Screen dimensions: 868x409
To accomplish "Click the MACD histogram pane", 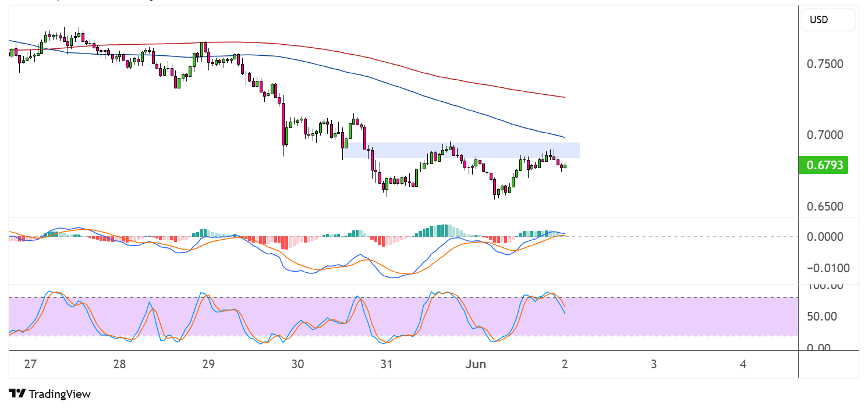I will click(x=403, y=251).
